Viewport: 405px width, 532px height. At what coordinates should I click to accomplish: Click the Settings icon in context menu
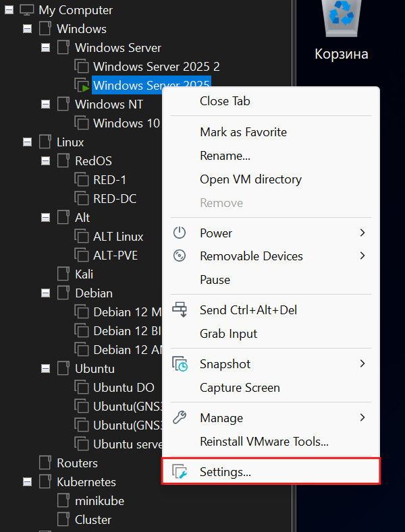[x=180, y=472]
